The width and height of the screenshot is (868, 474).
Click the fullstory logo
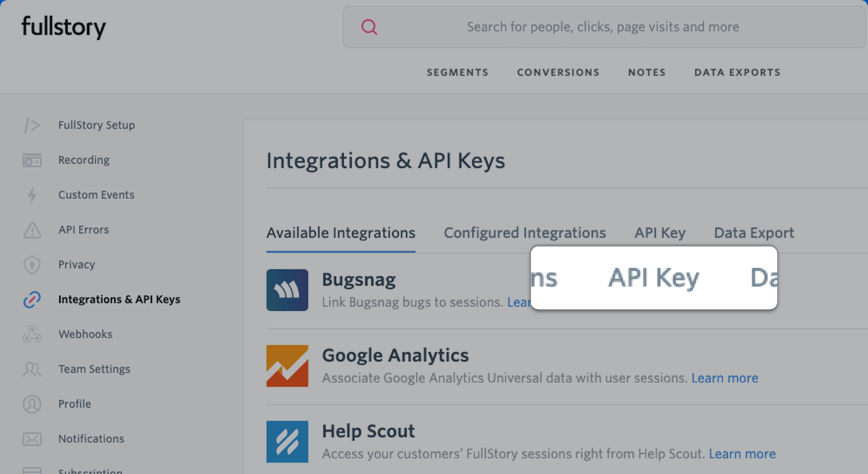coord(63,27)
